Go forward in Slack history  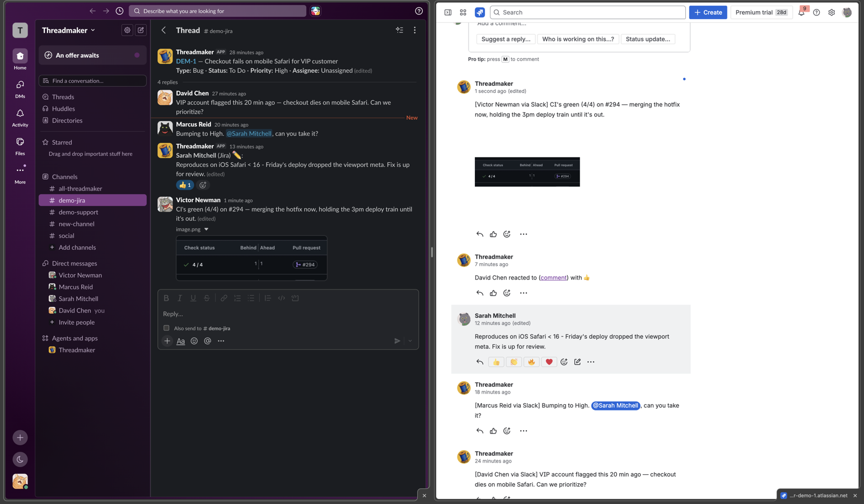tap(106, 11)
